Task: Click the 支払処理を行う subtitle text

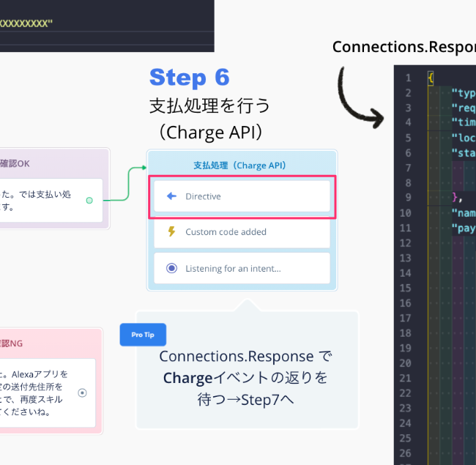Action: coord(209,106)
